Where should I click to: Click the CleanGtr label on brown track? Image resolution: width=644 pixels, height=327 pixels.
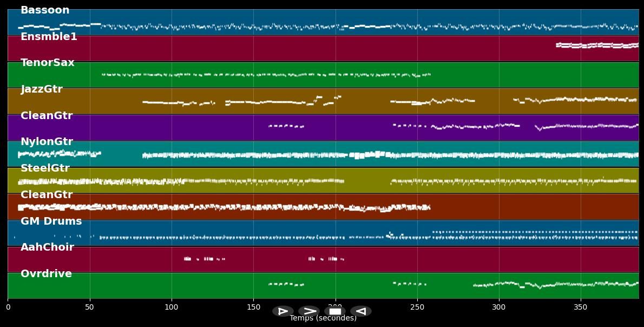(x=47, y=194)
